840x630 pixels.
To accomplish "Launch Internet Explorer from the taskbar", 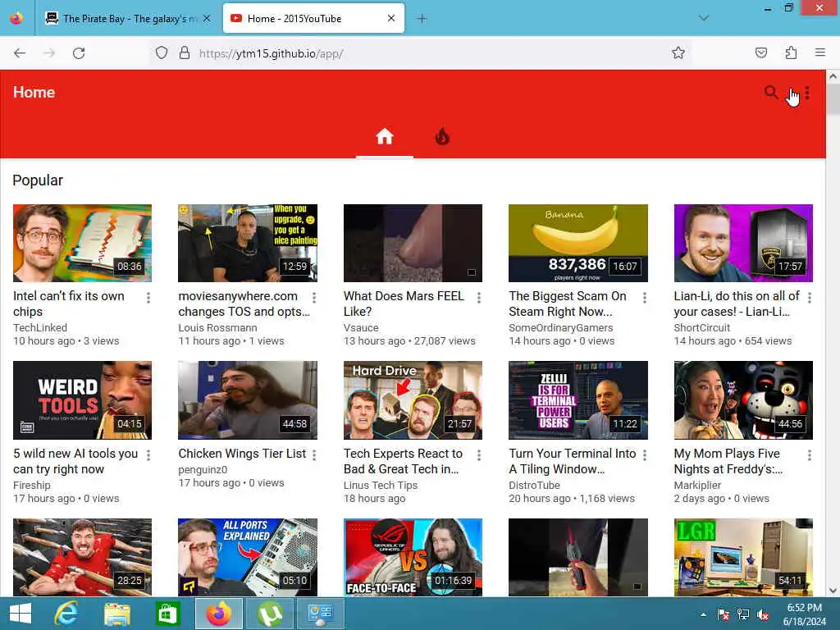I will [66, 614].
